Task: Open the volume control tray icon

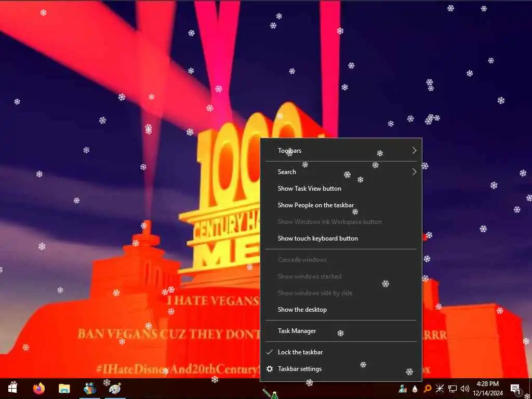Action: click(x=465, y=389)
